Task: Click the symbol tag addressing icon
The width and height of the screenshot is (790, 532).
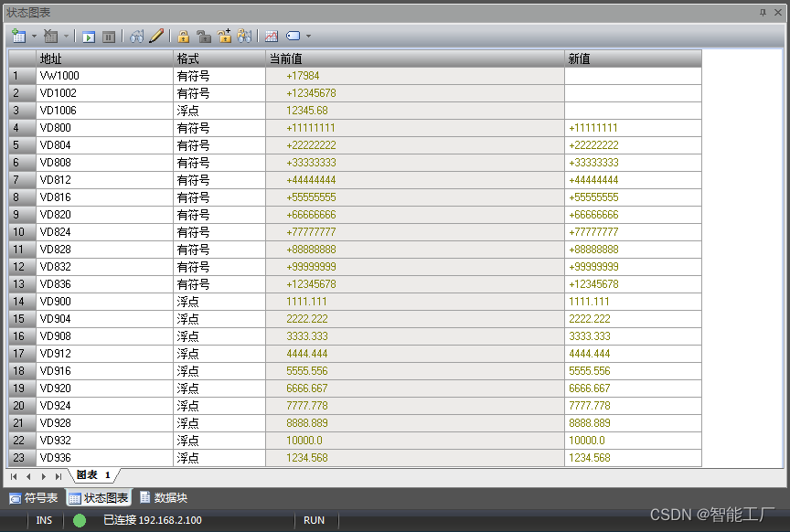Action: [x=293, y=36]
